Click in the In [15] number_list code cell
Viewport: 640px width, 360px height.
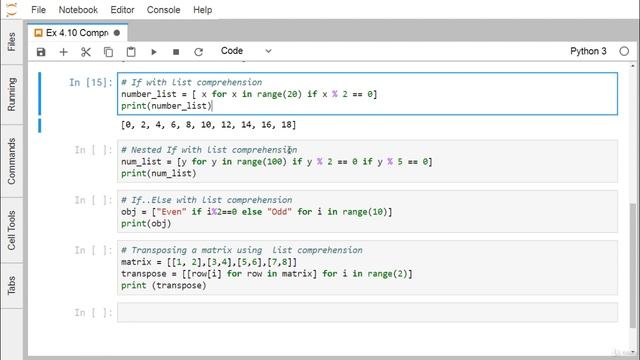(367, 94)
